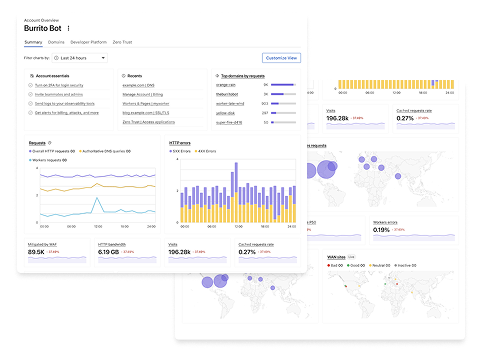Open the Mitigated by WAF metric card
This screenshot has width=480, height=360.
coord(57,252)
